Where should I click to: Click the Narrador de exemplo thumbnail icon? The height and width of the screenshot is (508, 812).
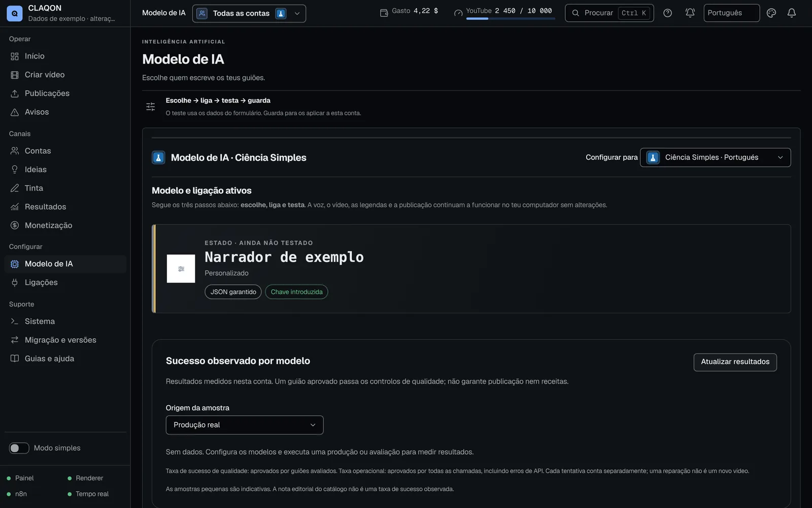(x=181, y=269)
